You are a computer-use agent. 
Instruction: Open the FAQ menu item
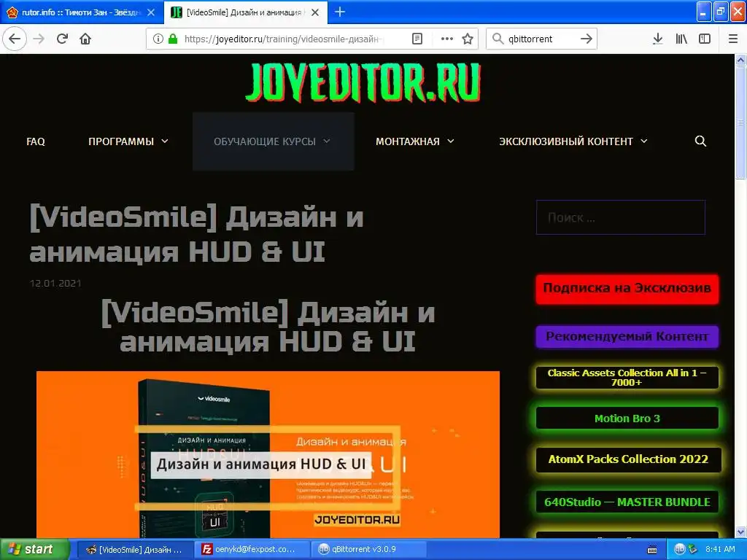[x=36, y=141]
